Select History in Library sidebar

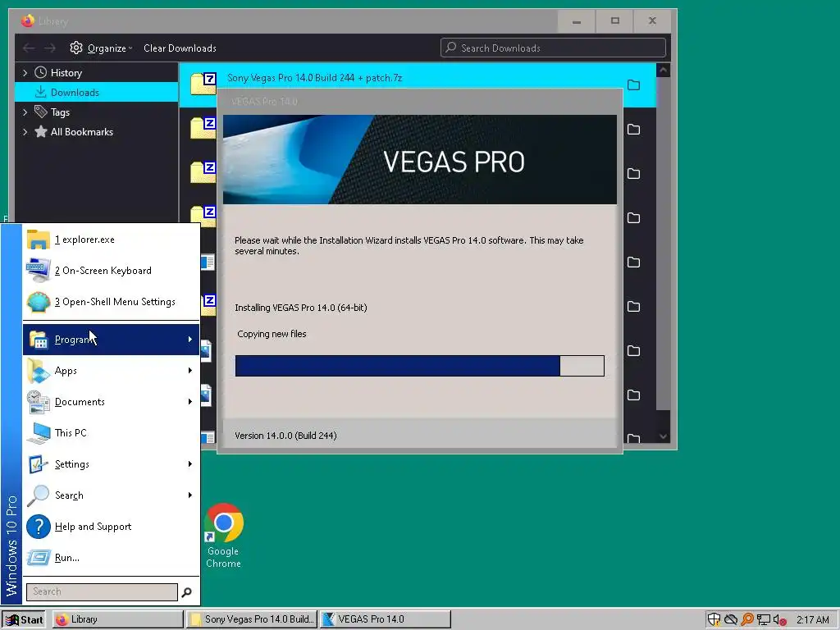(66, 73)
